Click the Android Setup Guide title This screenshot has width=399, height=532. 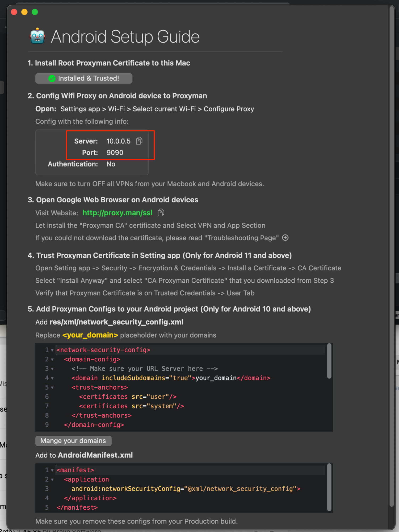(x=125, y=36)
